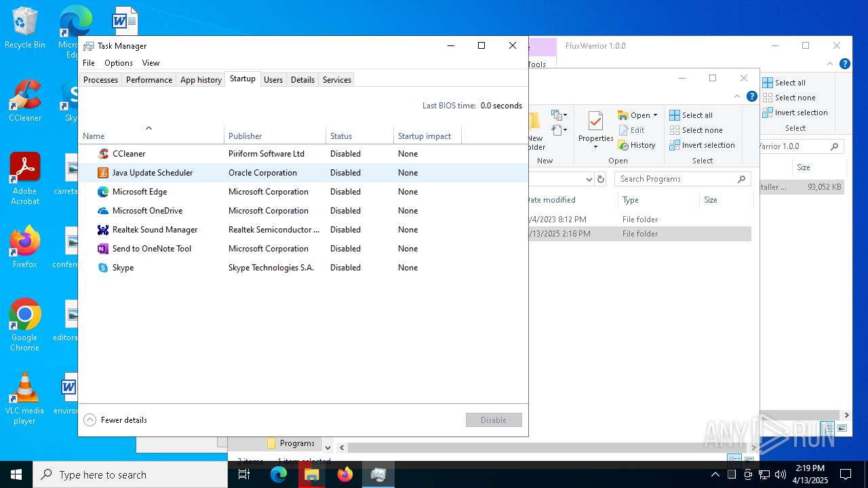Switch to the Processes tab
The image size is (868, 488).
point(100,80)
